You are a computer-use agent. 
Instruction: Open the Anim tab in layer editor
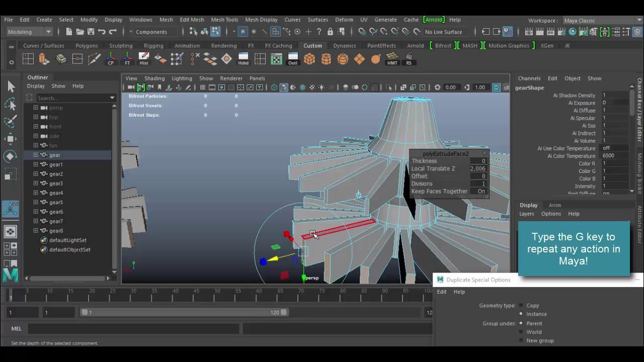[554, 205]
